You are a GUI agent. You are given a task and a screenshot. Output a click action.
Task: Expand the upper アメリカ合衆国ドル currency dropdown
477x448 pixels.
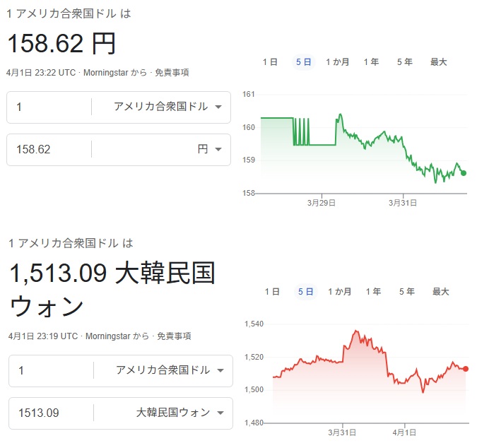click(x=168, y=107)
